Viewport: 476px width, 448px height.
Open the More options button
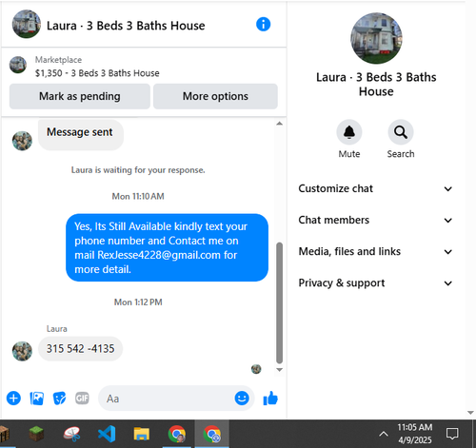(x=215, y=96)
